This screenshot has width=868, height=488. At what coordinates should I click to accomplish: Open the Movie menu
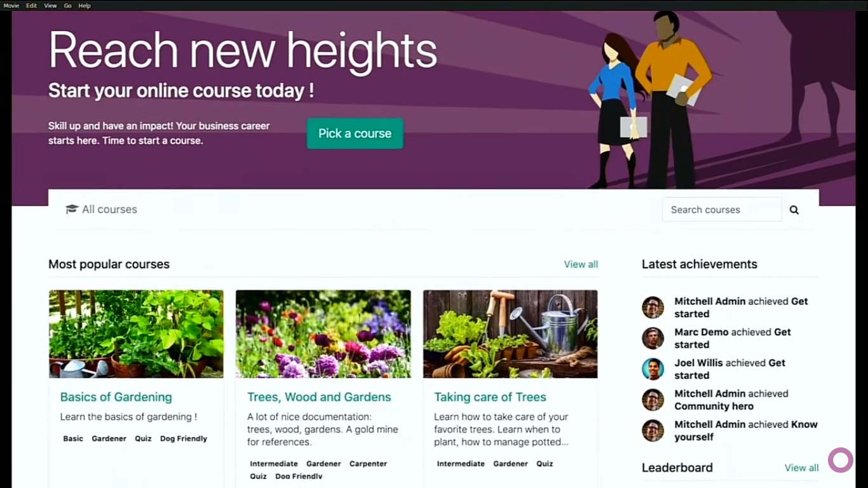click(11, 6)
